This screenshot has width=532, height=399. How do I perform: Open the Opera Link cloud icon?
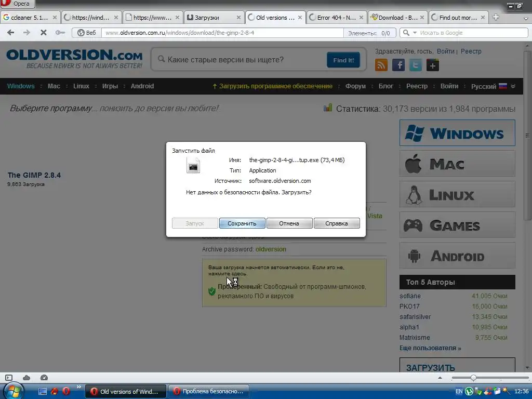pos(26,378)
